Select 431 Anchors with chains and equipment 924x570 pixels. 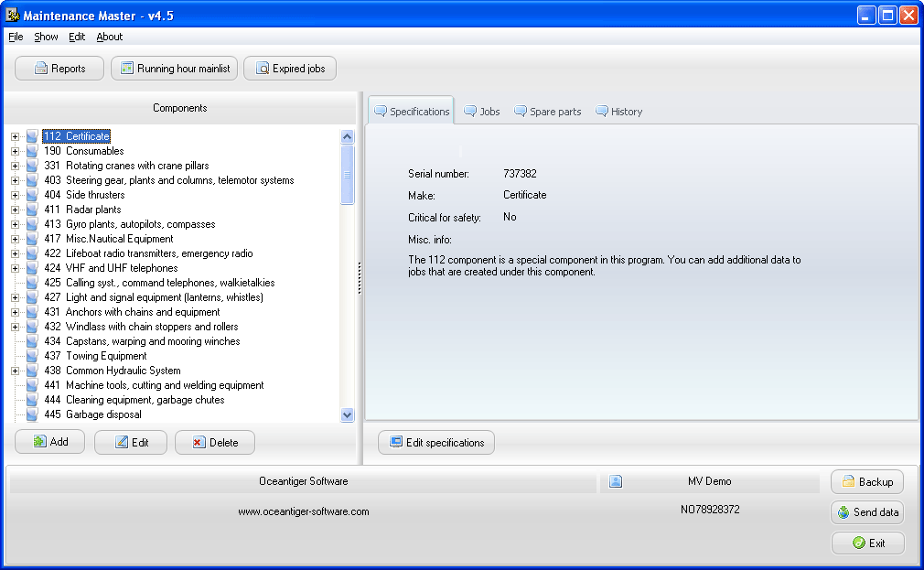tap(132, 312)
